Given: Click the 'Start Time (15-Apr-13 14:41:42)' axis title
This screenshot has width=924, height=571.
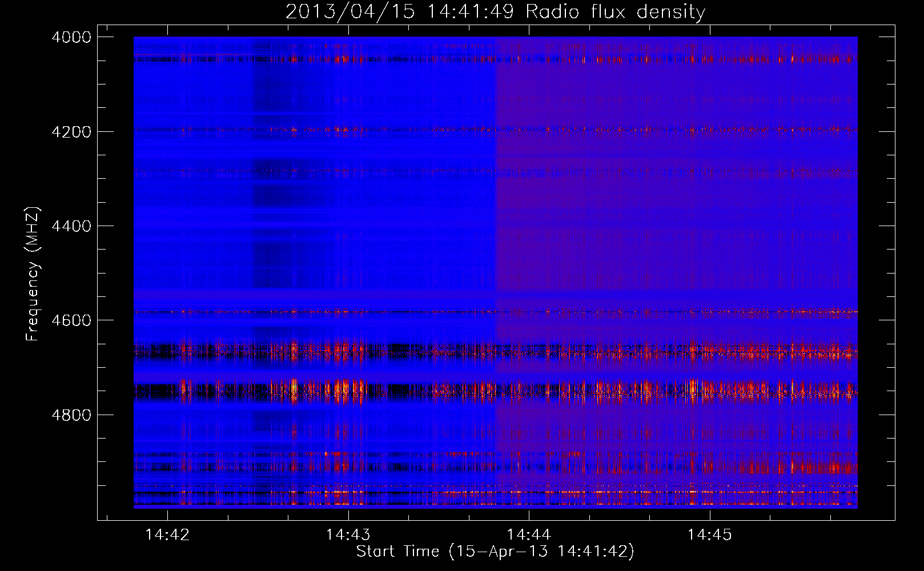Looking at the screenshot, I should pyautogui.click(x=495, y=552).
